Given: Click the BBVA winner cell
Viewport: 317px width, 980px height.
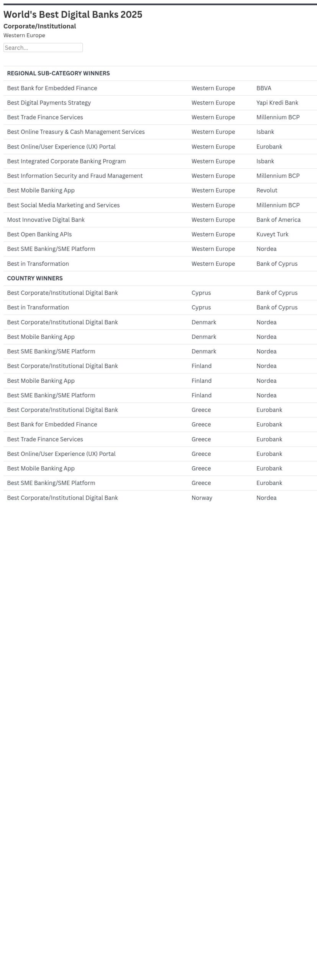Looking at the screenshot, I should point(264,88).
